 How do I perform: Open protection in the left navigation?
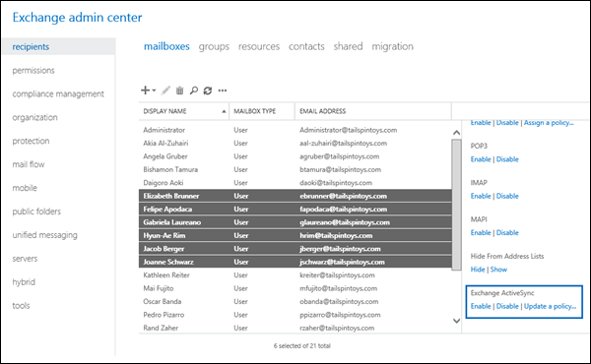pos(31,141)
